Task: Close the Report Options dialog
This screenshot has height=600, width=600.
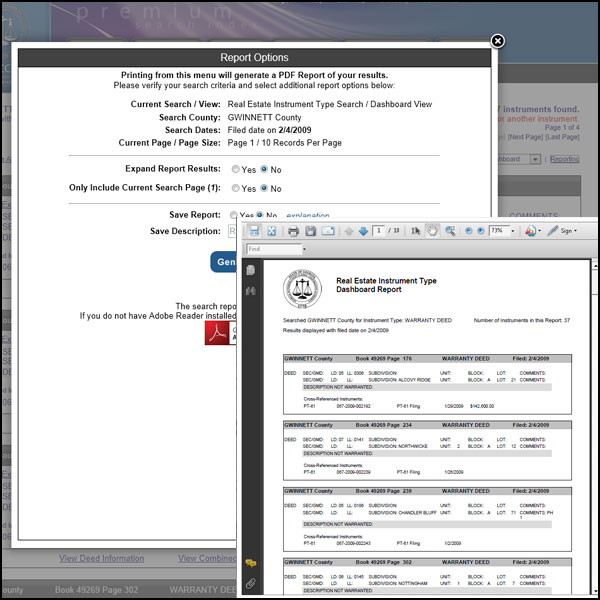Action: coord(498,41)
